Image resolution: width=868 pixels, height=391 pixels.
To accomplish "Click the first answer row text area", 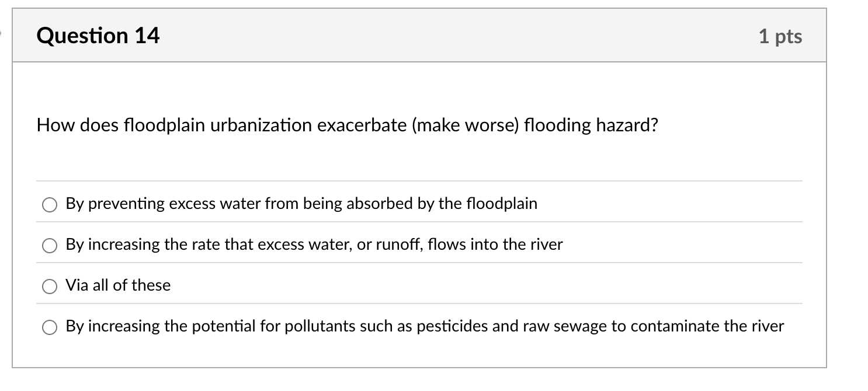I will (x=301, y=204).
